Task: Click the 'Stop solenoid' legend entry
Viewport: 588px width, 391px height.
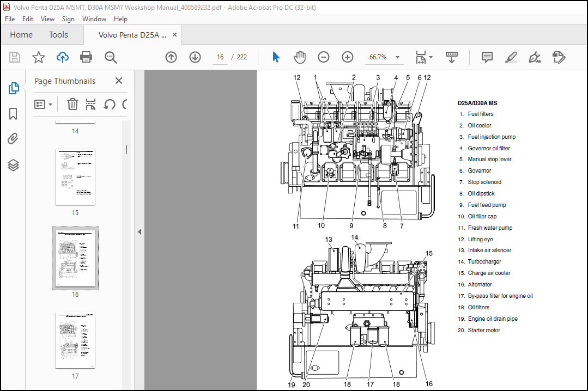Action: pos(484,182)
